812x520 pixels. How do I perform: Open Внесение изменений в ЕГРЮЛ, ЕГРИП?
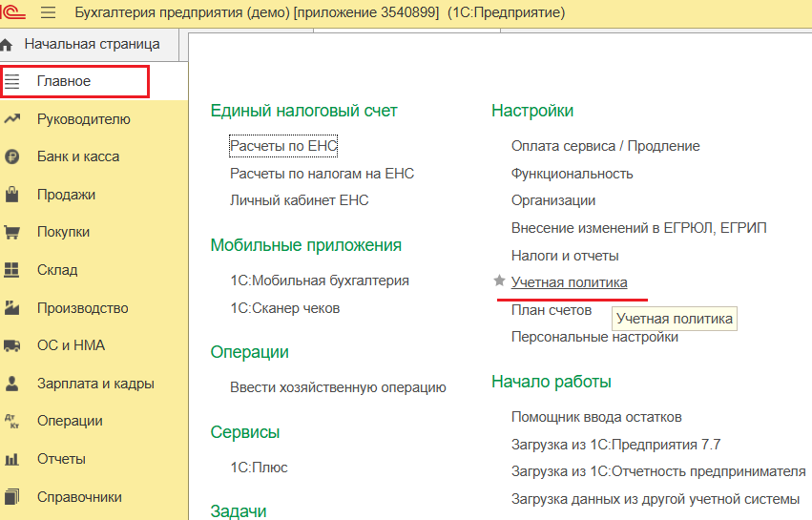(639, 228)
